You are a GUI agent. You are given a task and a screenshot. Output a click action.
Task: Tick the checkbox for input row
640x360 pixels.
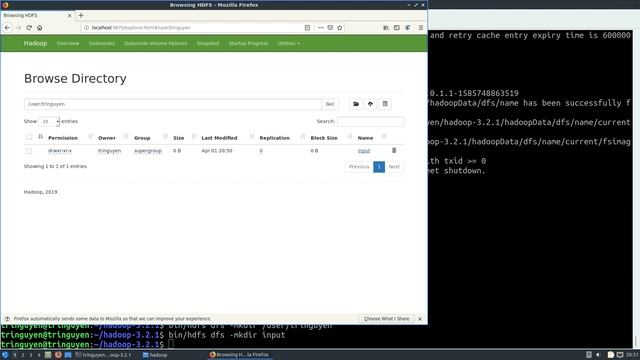point(29,151)
